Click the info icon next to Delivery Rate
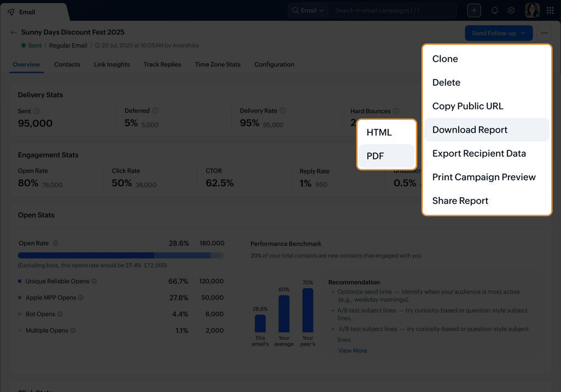The width and height of the screenshot is (561, 392). click(x=283, y=110)
